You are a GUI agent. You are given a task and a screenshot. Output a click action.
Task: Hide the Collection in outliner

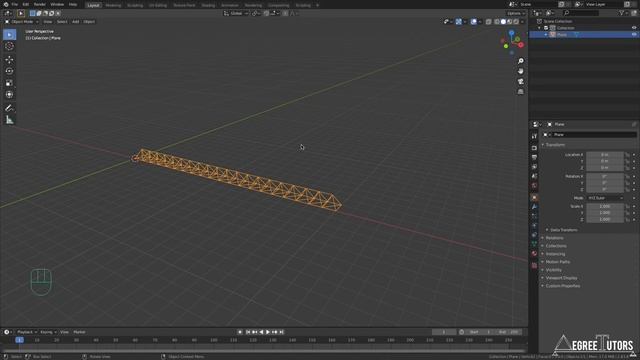pos(634,28)
